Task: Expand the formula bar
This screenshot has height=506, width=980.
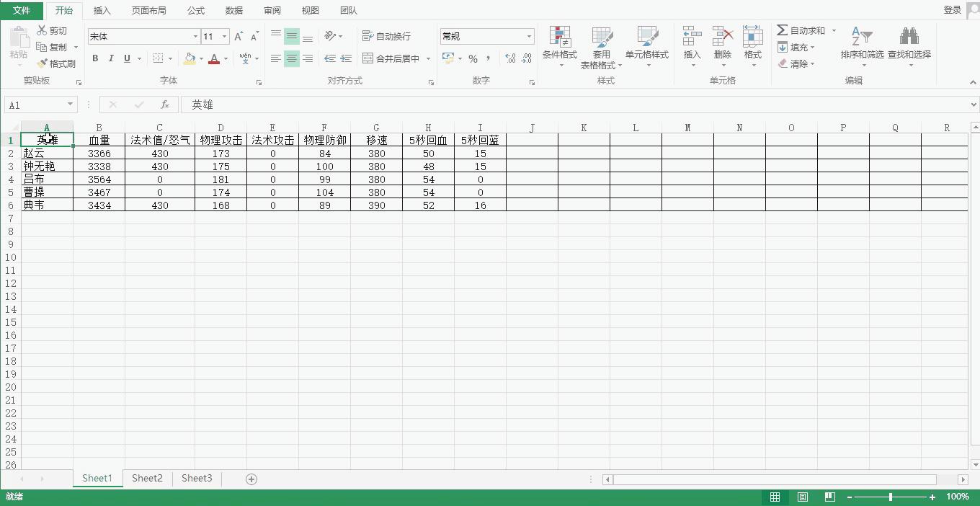Action: point(974,105)
